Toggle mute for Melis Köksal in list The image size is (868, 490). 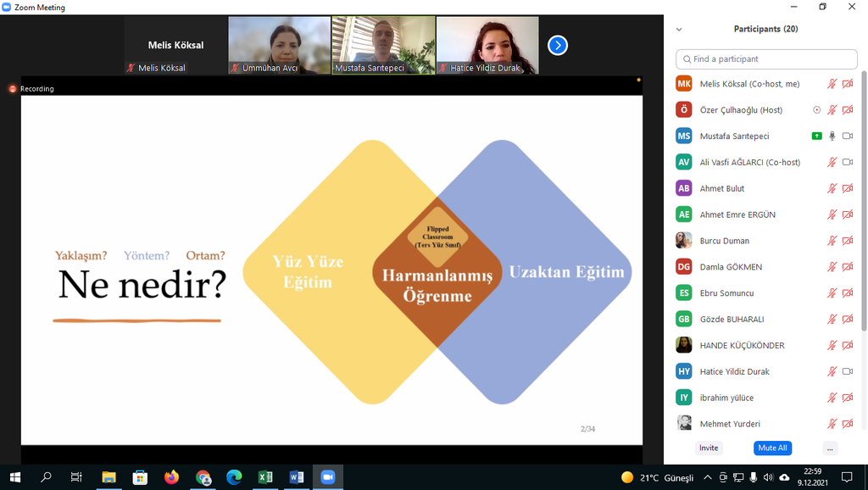point(832,84)
